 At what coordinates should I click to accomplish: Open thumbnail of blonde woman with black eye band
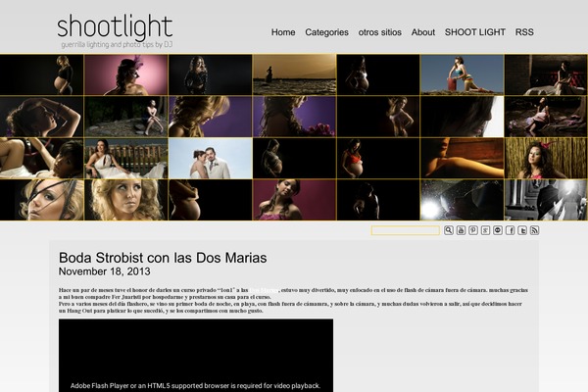click(41, 200)
